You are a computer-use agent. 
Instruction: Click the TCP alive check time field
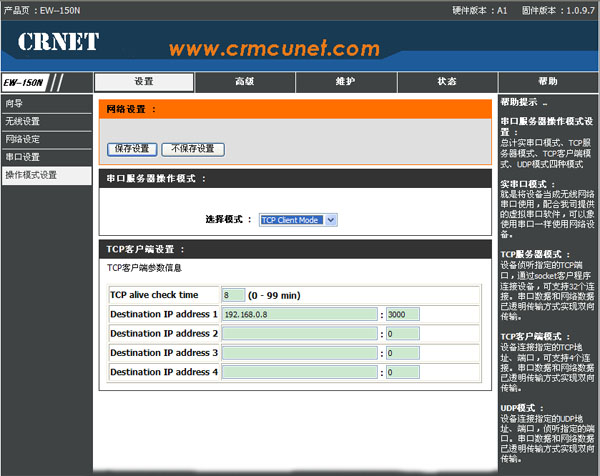coord(233,295)
